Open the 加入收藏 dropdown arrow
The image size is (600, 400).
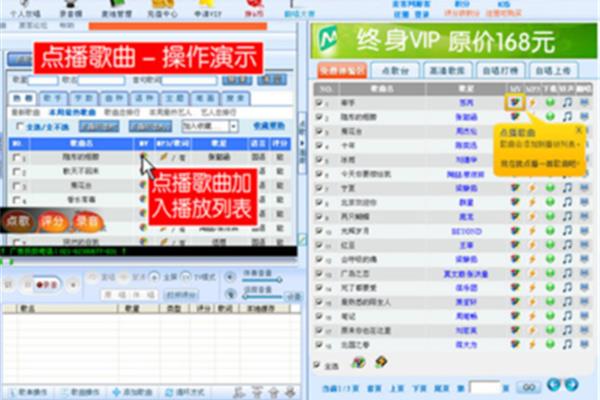pyautogui.click(x=233, y=126)
